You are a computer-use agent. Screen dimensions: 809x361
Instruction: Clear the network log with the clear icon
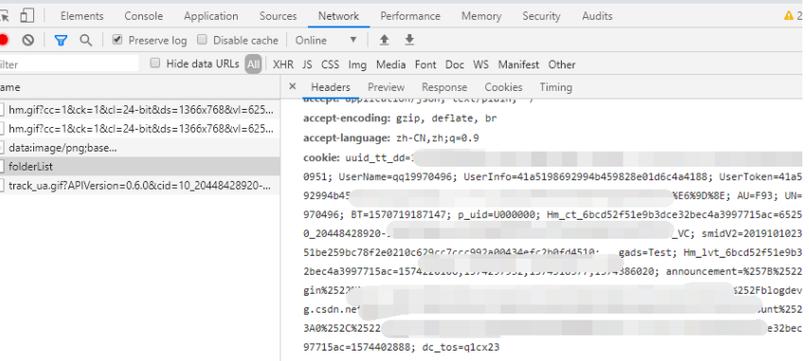pyautogui.click(x=28, y=40)
